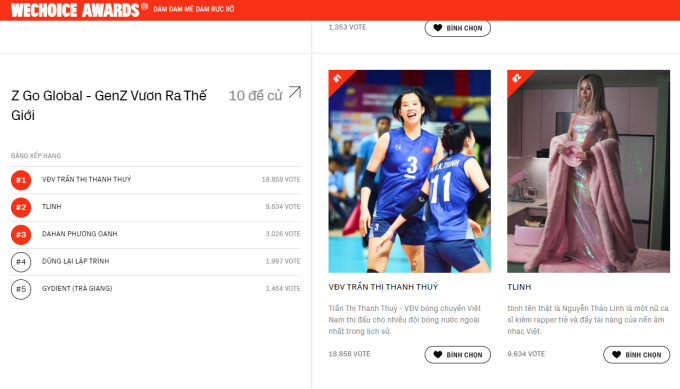Click 9,634 vote under tlinh card
Image resolution: width=680 pixels, height=389 pixels.
tap(526, 354)
